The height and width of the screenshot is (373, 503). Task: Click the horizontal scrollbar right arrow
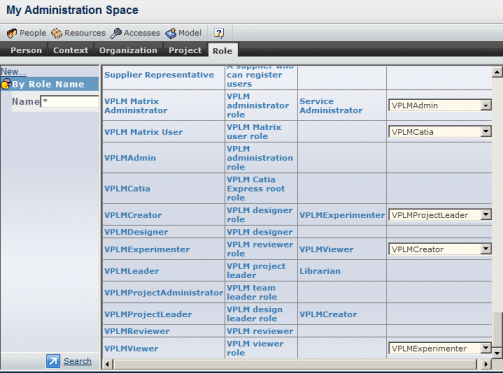(486, 364)
